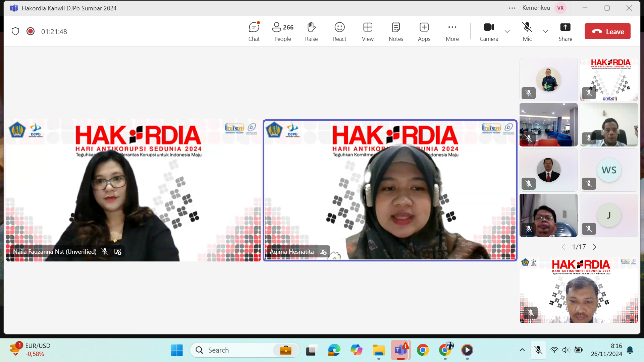Share your screen content
The width and height of the screenshot is (644, 362).
(x=565, y=32)
